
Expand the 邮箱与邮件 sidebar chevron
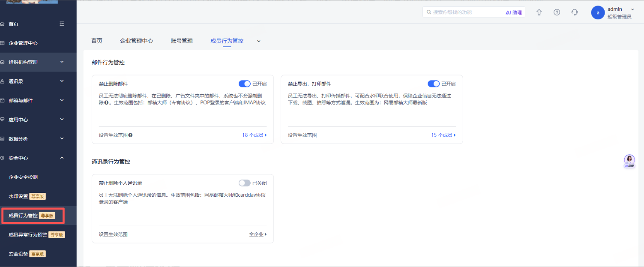[62, 100]
